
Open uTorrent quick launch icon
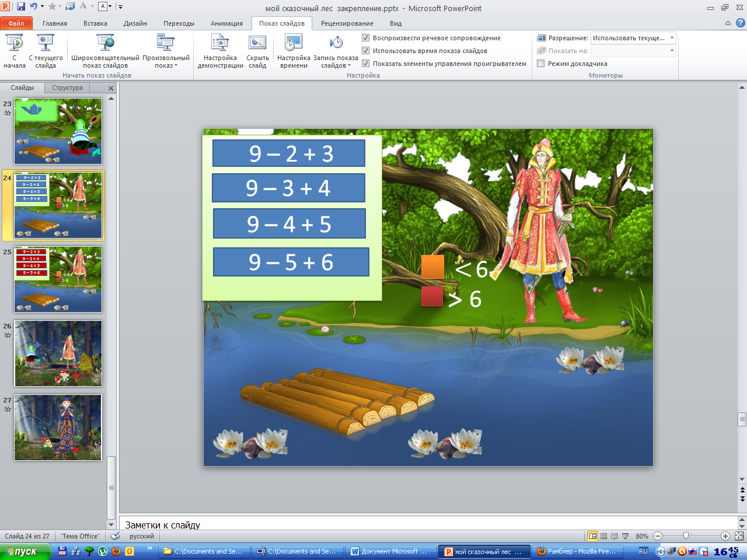pos(103,551)
